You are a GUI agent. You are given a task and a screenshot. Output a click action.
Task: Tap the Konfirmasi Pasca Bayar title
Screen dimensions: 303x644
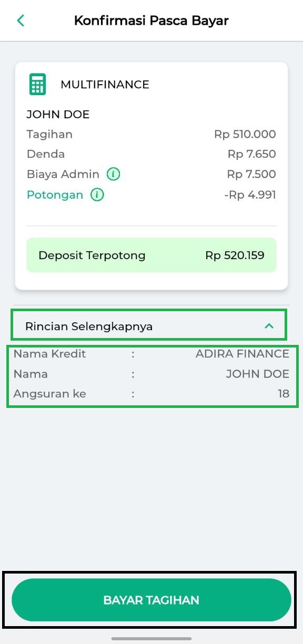151,21
